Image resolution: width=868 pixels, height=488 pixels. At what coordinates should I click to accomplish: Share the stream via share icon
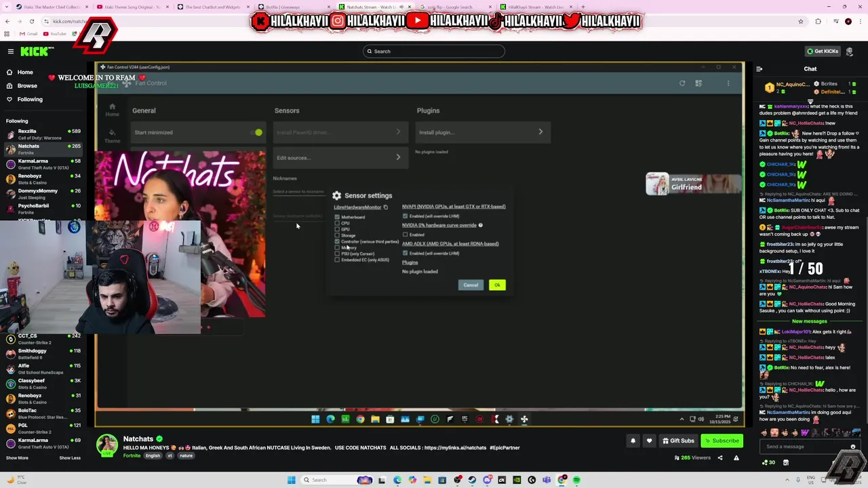click(x=720, y=457)
